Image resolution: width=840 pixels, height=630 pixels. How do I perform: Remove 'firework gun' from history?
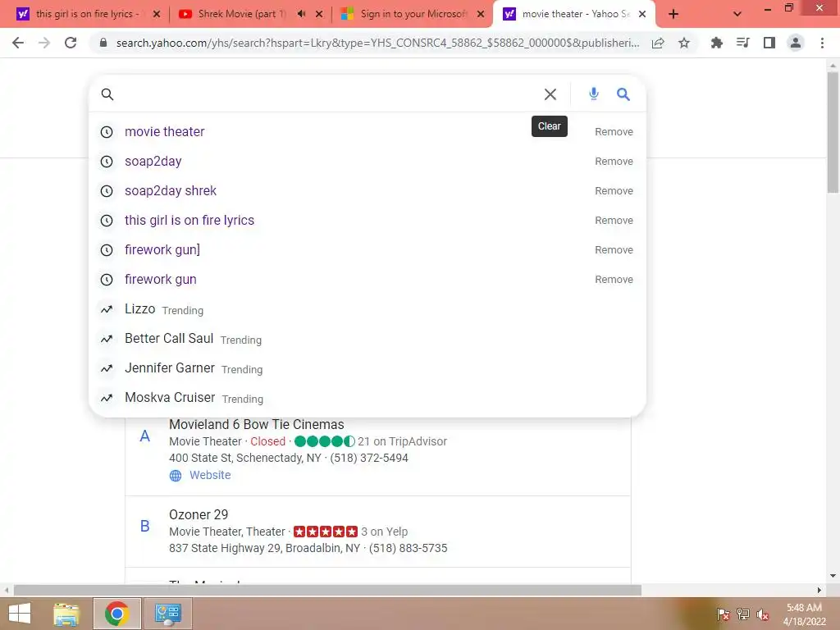pos(614,279)
